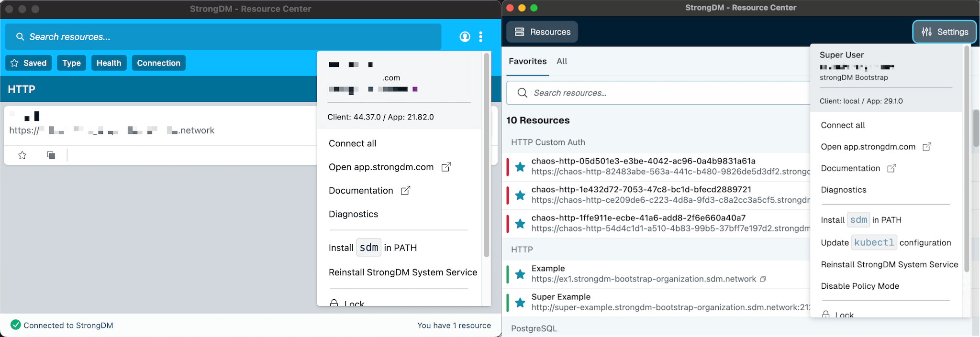Viewport: 980px width, 337px height.
Task: Click the scrollbar of the right window's settings menu
Action: pos(967,159)
